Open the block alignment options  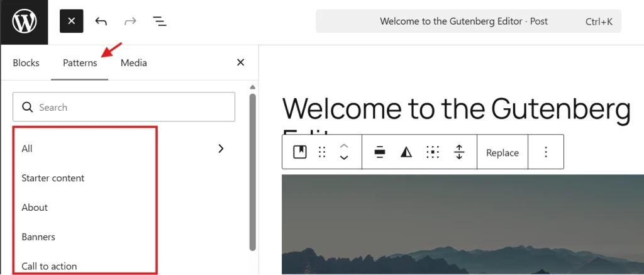tap(380, 152)
